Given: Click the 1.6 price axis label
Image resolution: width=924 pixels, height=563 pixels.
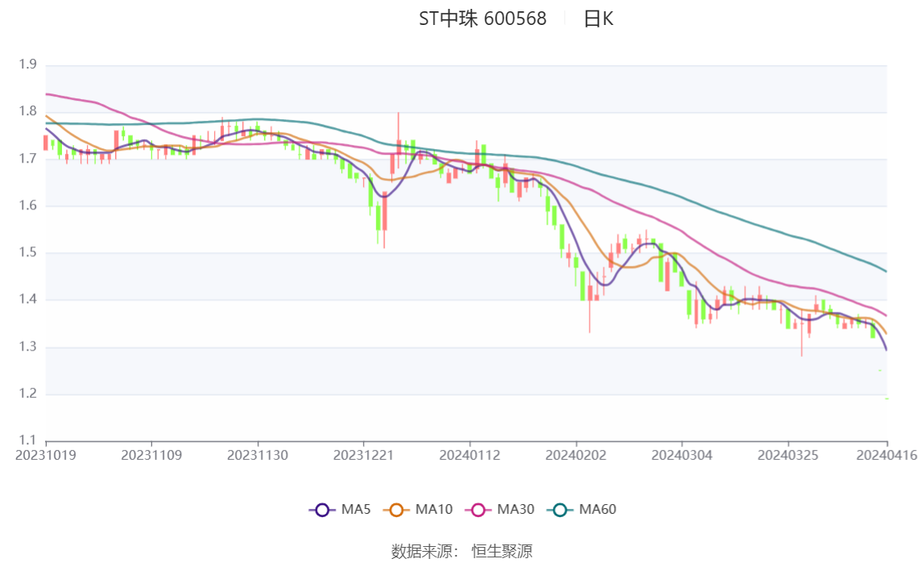Looking at the screenshot, I should tap(27, 205).
